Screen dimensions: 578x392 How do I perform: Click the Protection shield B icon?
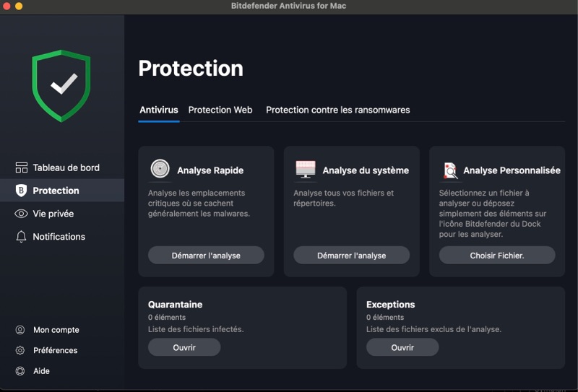(21, 191)
